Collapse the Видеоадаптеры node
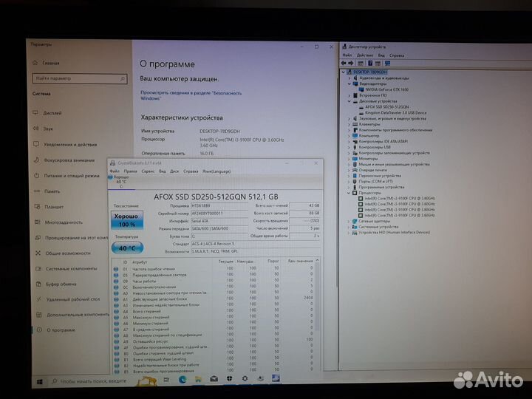This screenshot has height=399, width=532. coord(349,83)
